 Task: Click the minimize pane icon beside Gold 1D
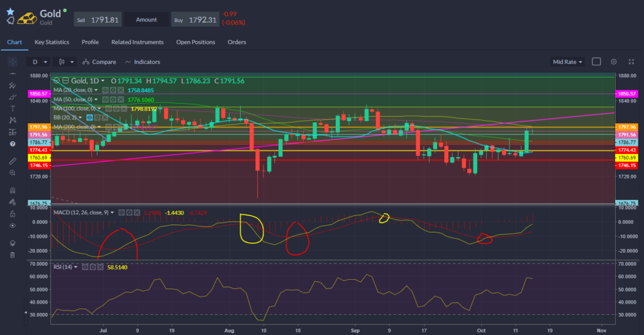pos(65,80)
